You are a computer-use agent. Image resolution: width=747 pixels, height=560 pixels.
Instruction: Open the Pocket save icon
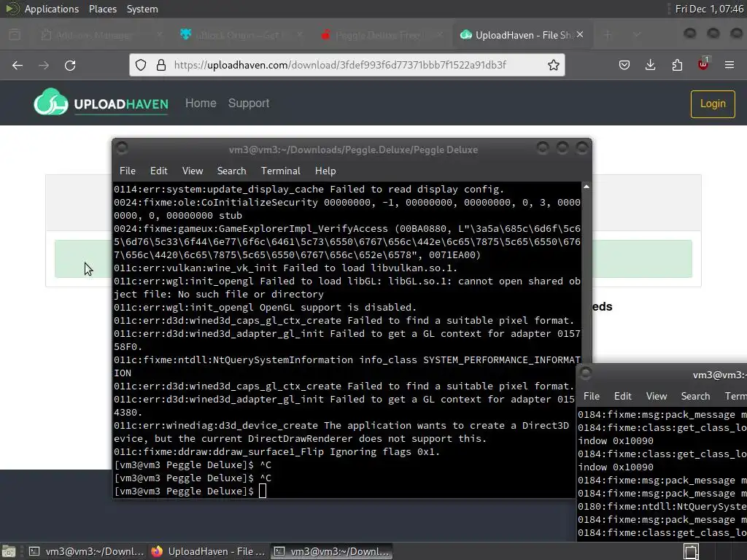(624, 65)
